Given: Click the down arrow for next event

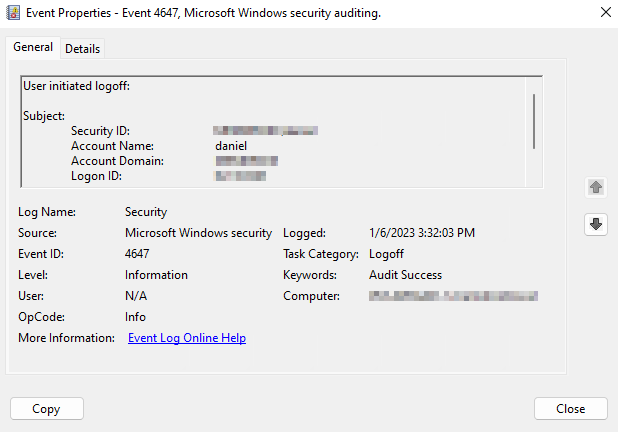Looking at the screenshot, I should pyautogui.click(x=596, y=225).
